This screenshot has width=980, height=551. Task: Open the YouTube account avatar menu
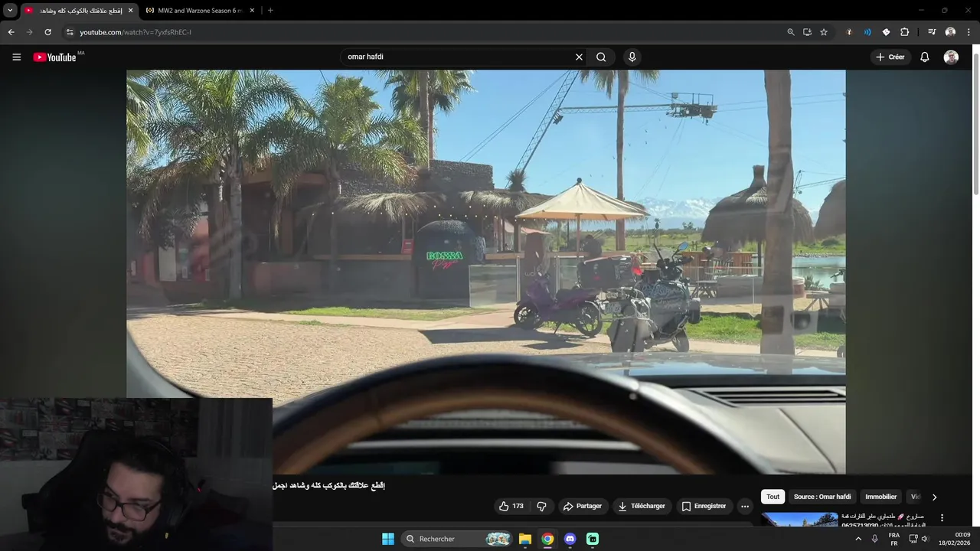[x=951, y=57]
